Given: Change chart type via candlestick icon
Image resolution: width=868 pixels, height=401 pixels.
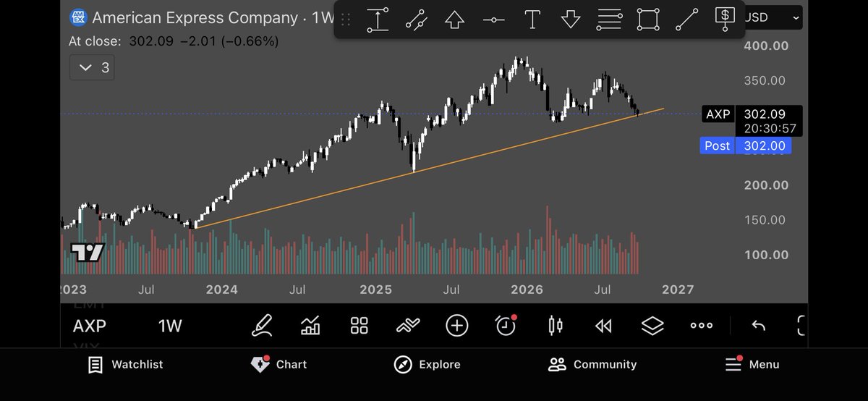Looking at the screenshot, I should click(x=556, y=326).
